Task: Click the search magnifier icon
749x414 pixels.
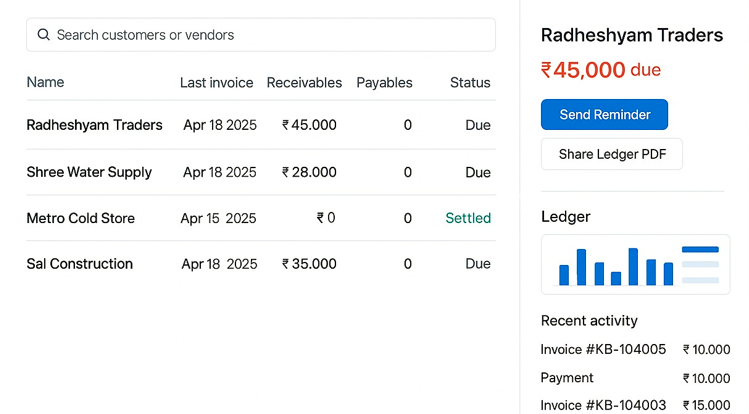Action: click(x=43, y=35)
